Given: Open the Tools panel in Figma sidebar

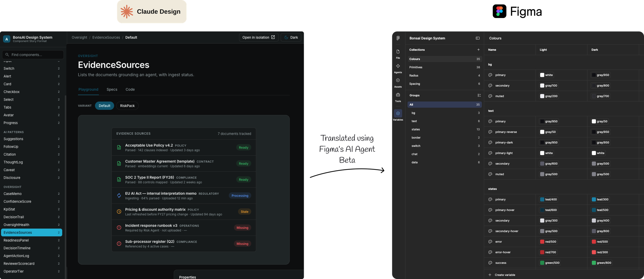Looking at the screenshot, I should 398,97.
